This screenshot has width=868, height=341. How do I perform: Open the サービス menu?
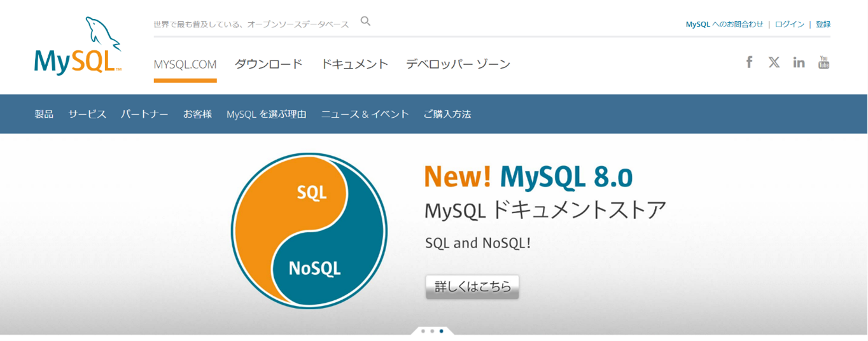[87, 114]
